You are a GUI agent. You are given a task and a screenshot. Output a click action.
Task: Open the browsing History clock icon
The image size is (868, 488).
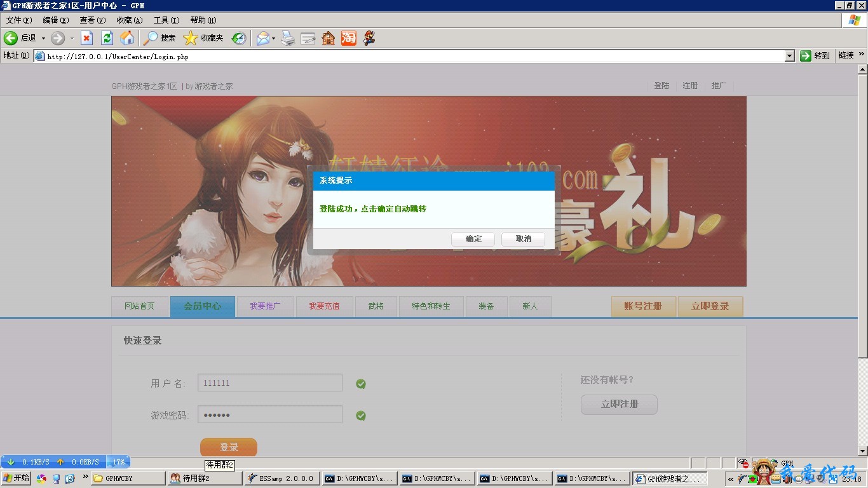pos(239,38)
